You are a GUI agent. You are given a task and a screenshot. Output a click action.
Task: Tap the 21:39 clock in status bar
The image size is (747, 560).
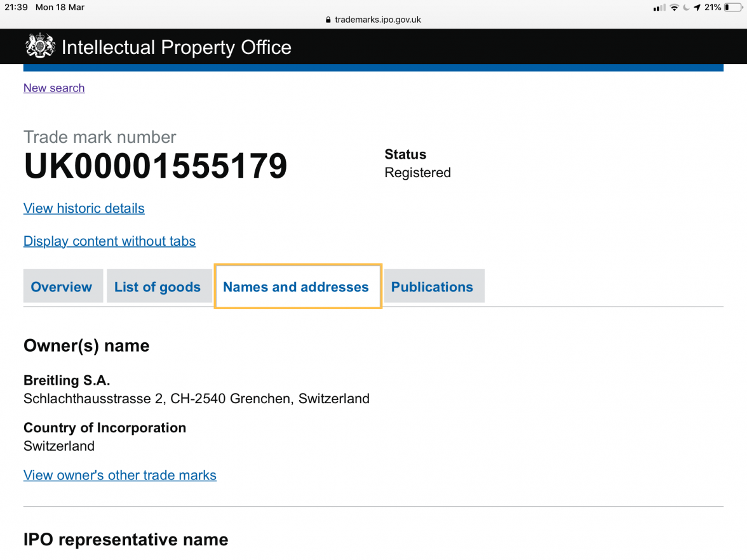(x=16, y=8)
